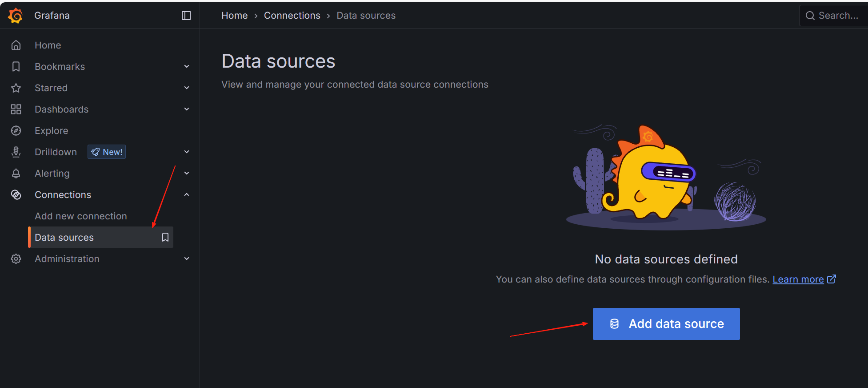
Task: Go to Home breadcrumb link
Action: [x=235, y=16]
